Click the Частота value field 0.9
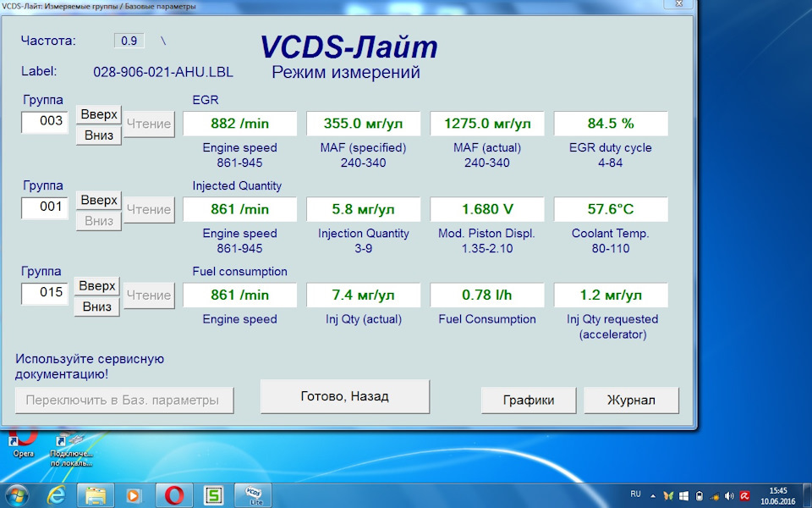The height and width of the screenshot is (508, 812). click(129, 41)
